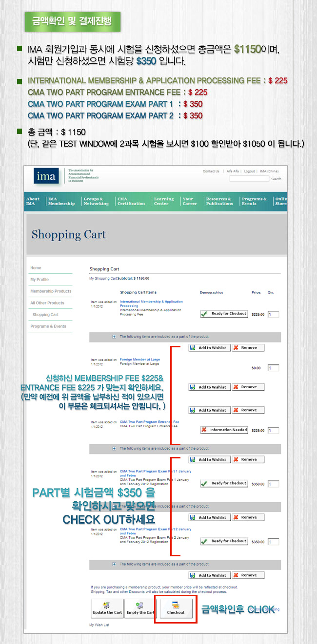
Task: Click Ready for Checkout on International Membership row
Action: click(224, 314)
